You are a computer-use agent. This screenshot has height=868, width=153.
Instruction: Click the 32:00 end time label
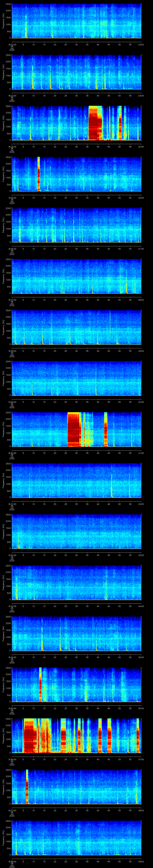[141, 504]
